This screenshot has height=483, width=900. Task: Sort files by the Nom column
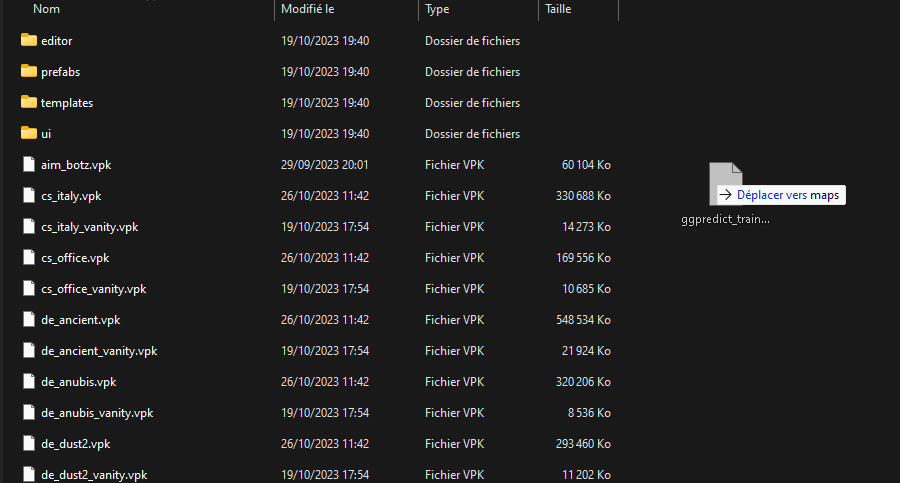[x=47, y=9]
